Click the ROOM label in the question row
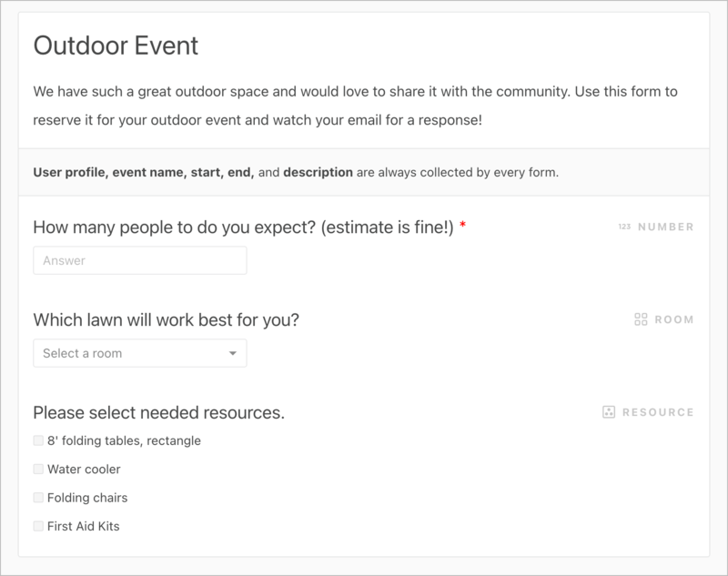Viewport: 728px width, 576px height. point(673,318)
